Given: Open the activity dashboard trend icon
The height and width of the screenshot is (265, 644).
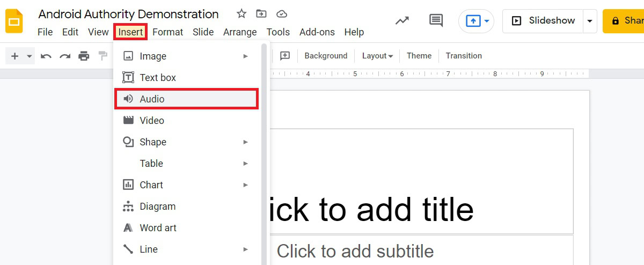Looking at the screenshot, I should pos(402,21).
